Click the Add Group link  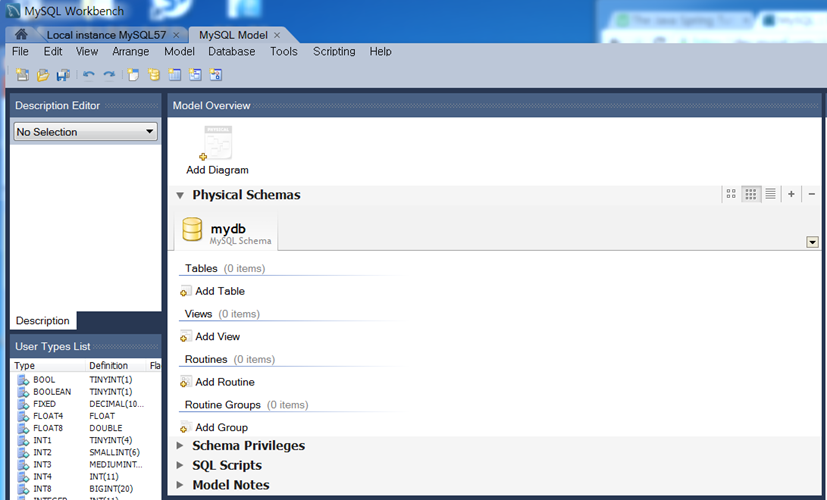click(222, 427)
